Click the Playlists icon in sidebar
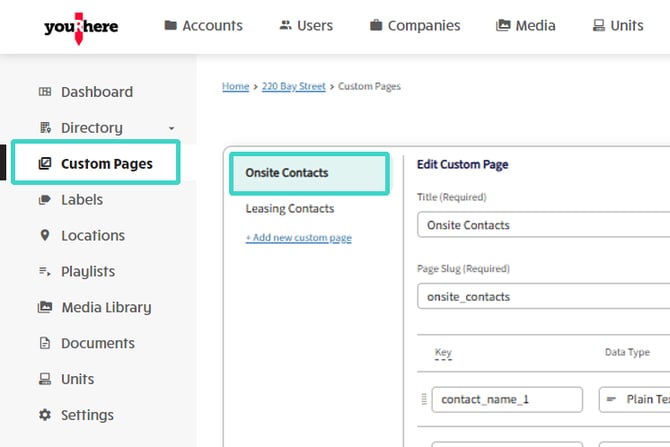The image size is (670, 447). (x=44, y=272)
